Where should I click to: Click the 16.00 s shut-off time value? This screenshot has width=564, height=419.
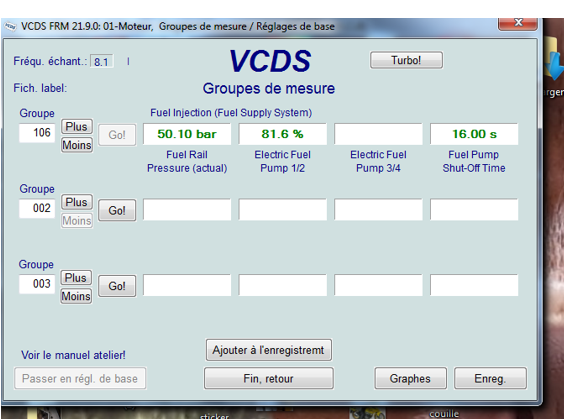[474, 134]
